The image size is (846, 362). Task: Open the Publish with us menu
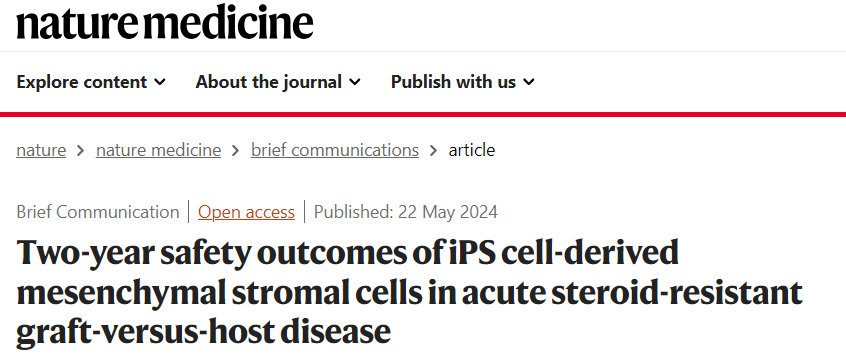click(462, 82)
